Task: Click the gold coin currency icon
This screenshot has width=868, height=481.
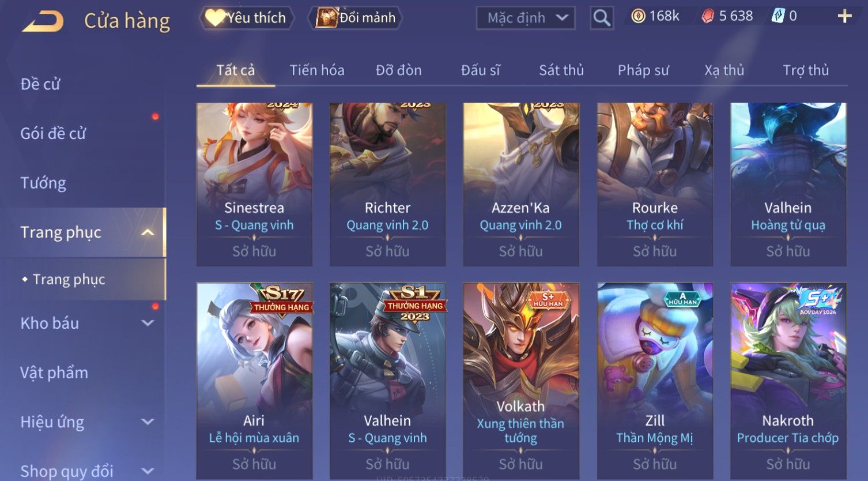Action: click(x=638, y=16)
